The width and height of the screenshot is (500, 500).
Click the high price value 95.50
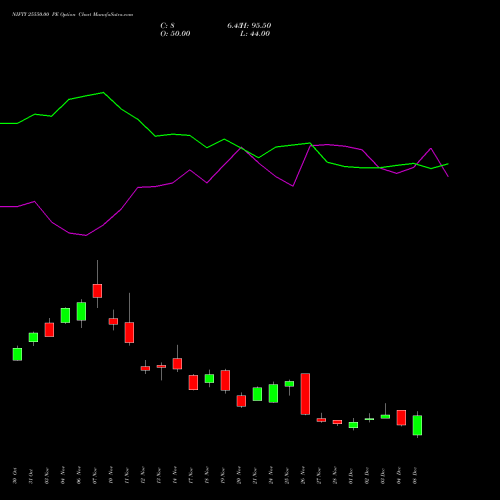[x=261, y=26]
